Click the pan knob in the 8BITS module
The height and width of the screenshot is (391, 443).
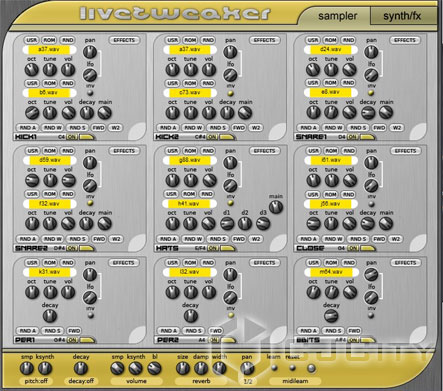tap(371, 275)
